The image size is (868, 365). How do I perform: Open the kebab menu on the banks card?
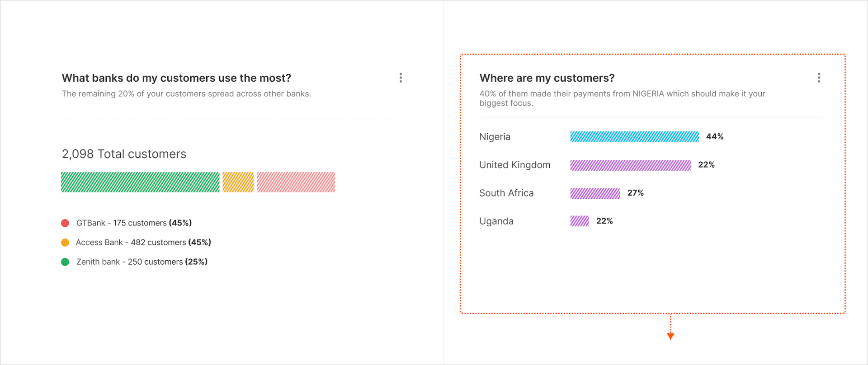pos(400,77)
